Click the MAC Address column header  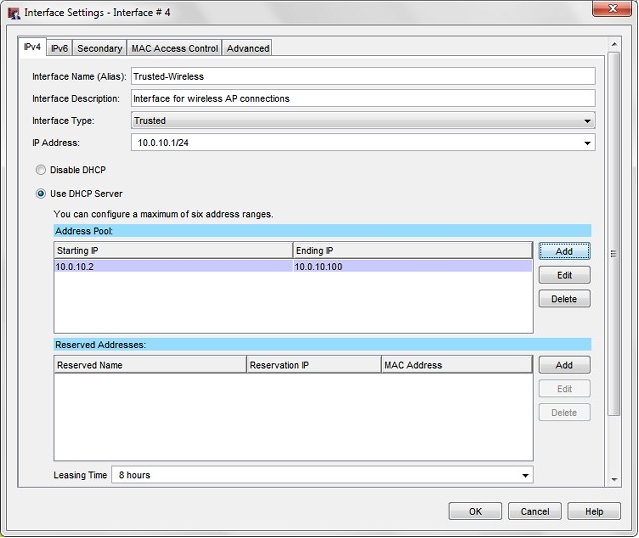(x=457, y=365)
